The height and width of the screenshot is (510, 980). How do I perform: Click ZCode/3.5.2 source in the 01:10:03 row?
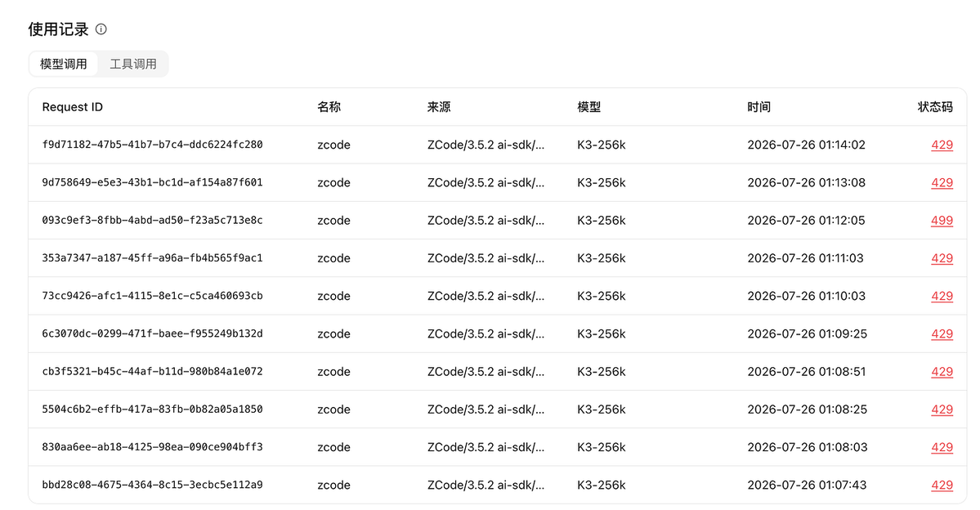(486, 296)
